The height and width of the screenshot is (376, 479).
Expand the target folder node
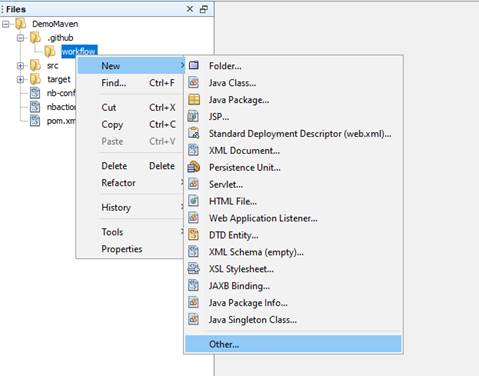point(21,79)
